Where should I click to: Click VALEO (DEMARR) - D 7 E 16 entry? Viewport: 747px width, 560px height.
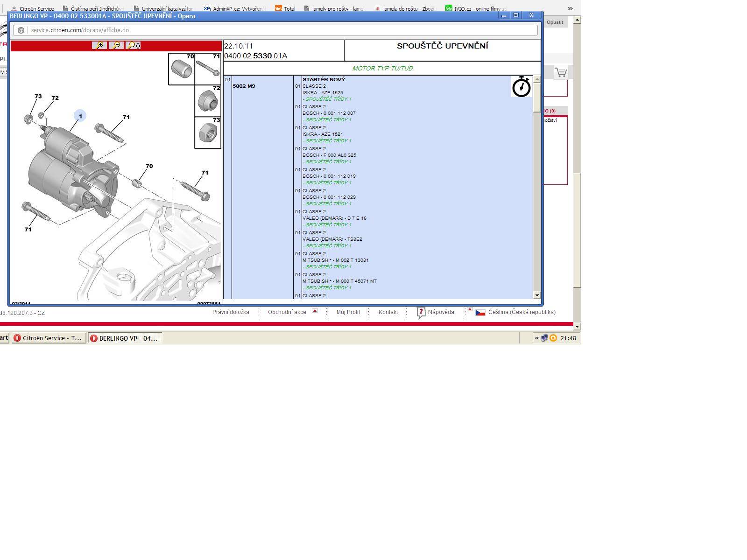point(334,218)
